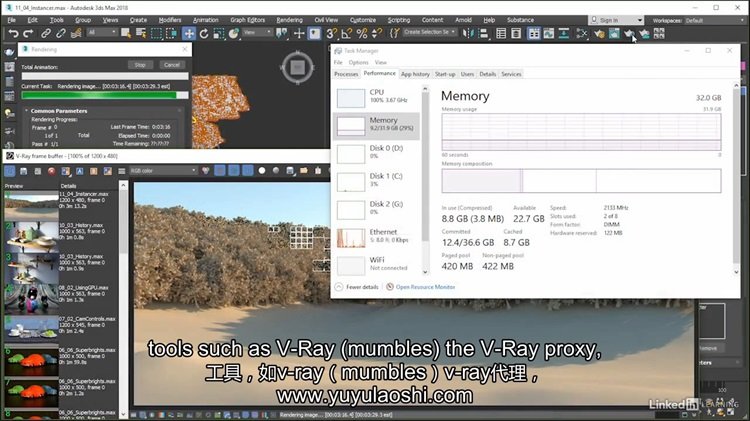Click the Mirror tool icon
The image size is (750, 421).
point(468,33)
